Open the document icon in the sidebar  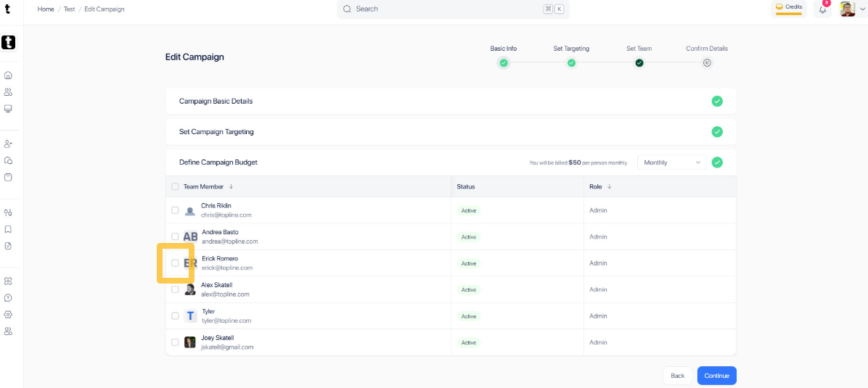click(x=8, y=246)
